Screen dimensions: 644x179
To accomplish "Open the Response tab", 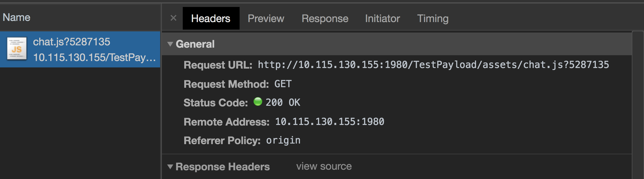I will (325, 19).
